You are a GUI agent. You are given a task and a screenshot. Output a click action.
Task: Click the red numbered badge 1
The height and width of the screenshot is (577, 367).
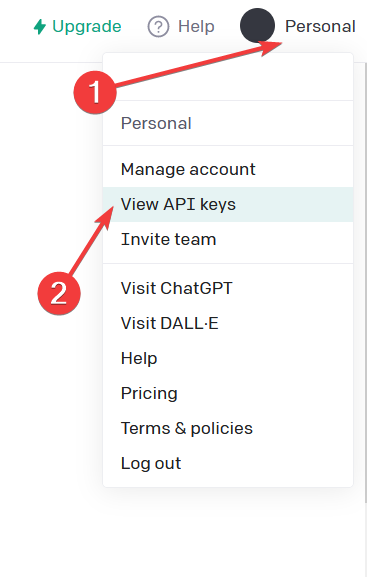point(95,92)
